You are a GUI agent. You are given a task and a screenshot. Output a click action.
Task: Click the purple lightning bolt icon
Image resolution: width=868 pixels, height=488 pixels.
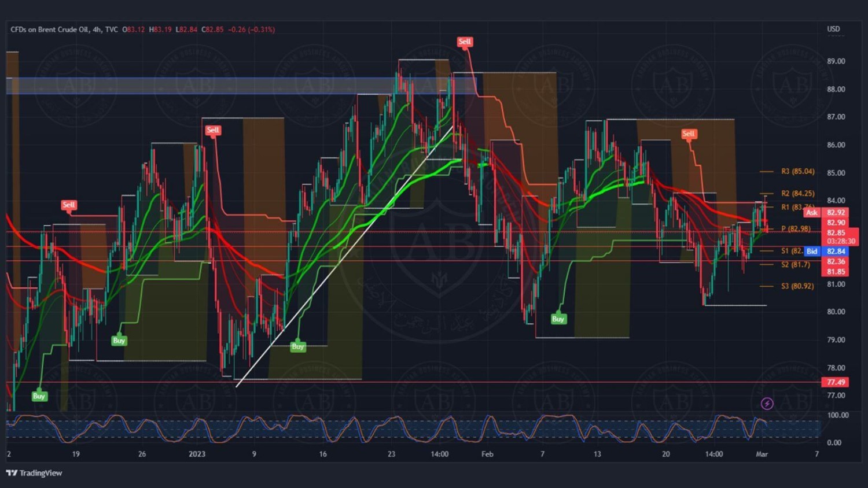[x=767, y=404]
